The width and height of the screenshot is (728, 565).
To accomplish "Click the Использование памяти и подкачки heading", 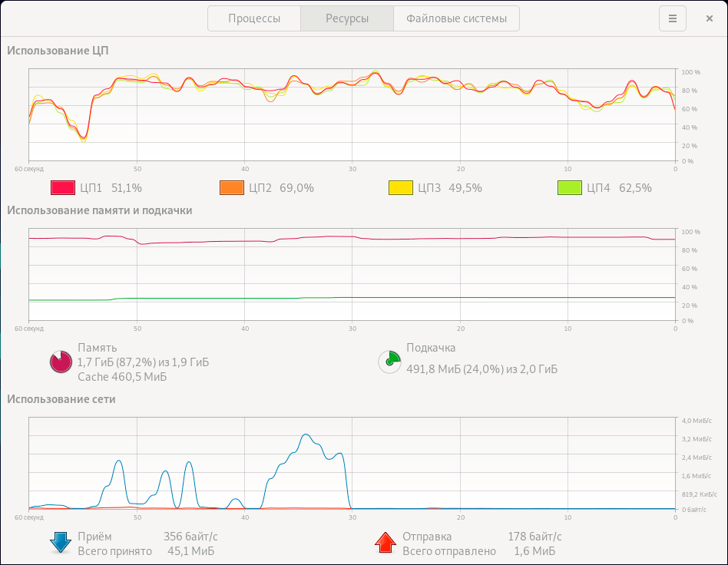I will coord(99,210).
